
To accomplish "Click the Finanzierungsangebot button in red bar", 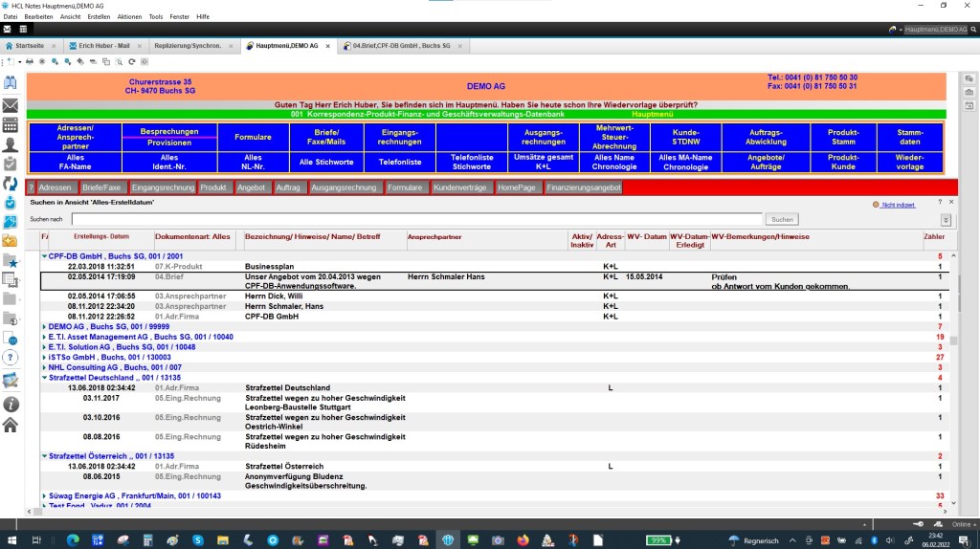I will [583, 187].
